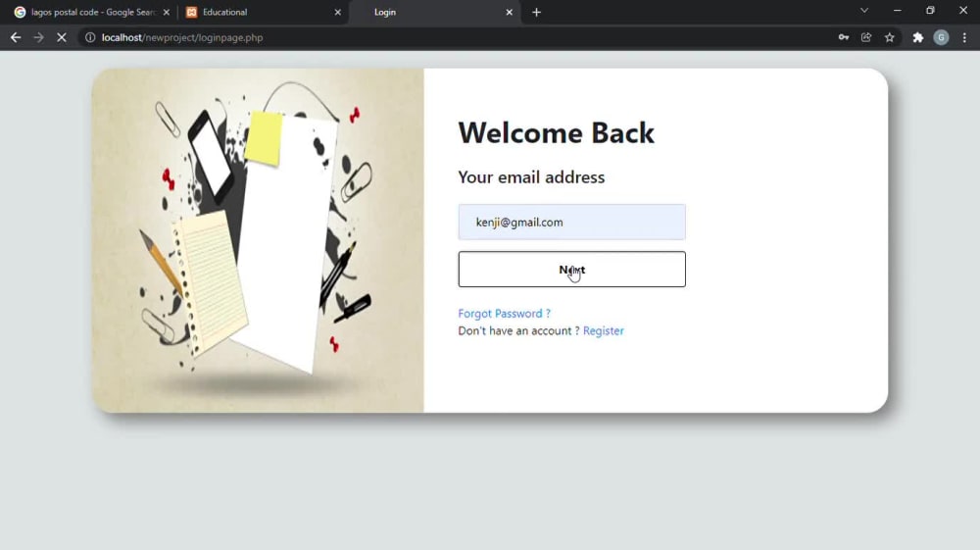The image size is (980, 550).
Task: Close the Login tab
Action: pos(509,12)
